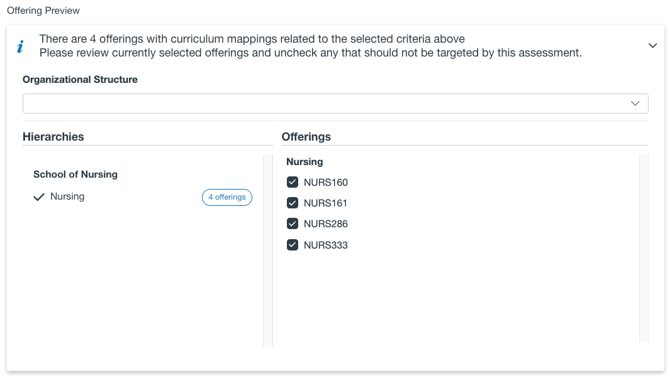
Task: Click the blue info icon
Action: (x=20, y=46)
